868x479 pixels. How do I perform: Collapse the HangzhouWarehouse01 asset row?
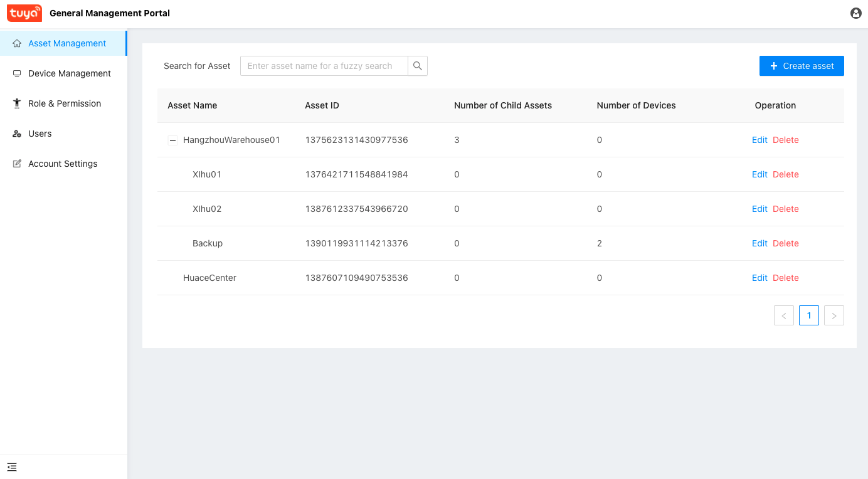172,140
